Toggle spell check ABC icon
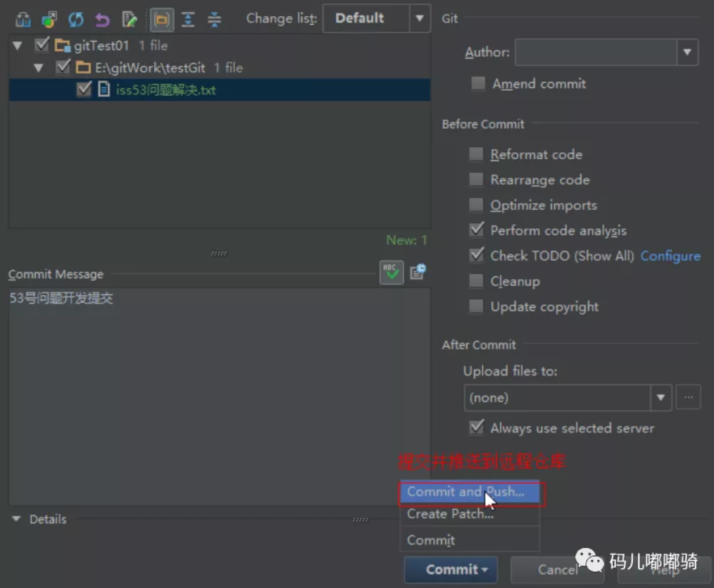 (x=392, y=273)
